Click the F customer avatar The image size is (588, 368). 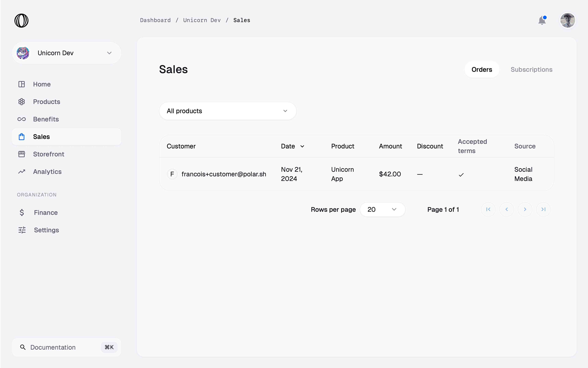(172, 174)
